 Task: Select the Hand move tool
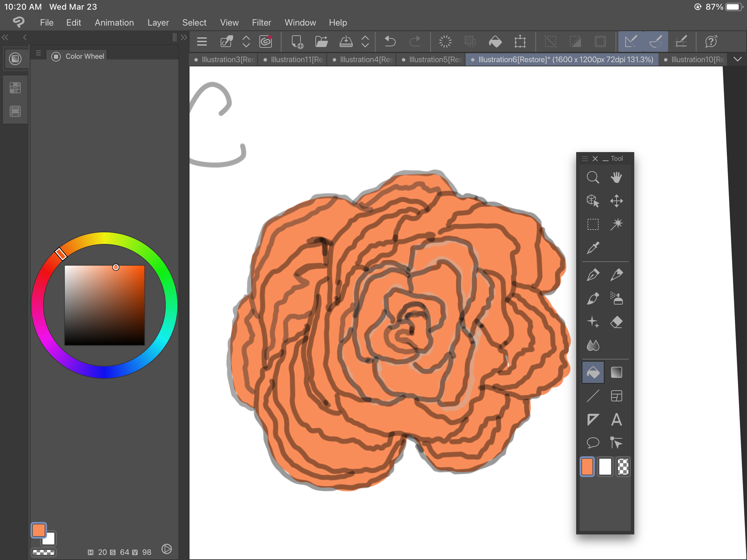pyautogui.click(x=616, y=177)
